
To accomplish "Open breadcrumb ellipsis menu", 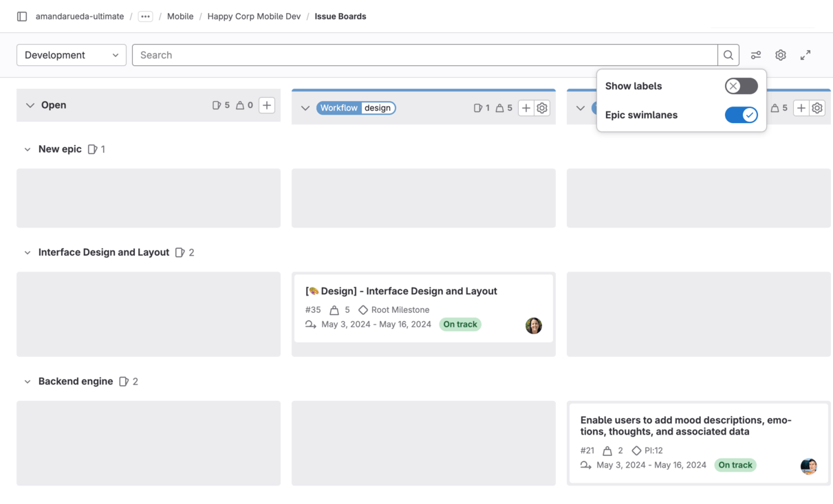I will tap(145, 17).
